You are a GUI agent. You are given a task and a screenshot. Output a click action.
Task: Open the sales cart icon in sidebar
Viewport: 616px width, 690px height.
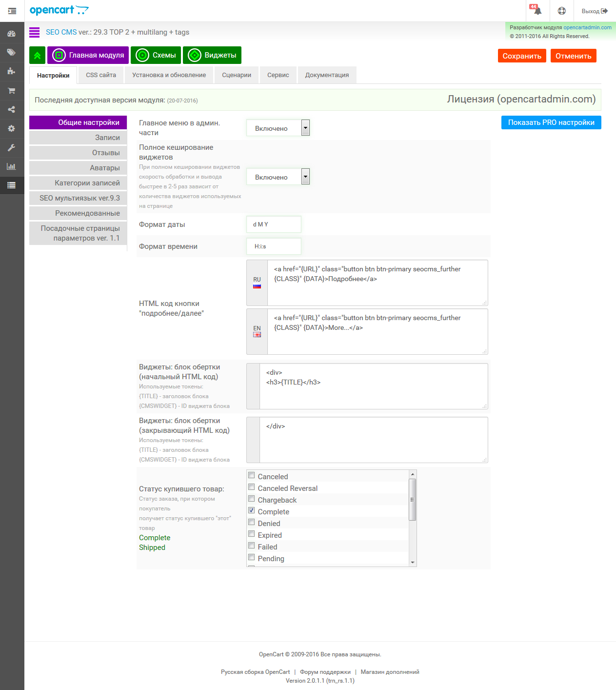point(12,90)
